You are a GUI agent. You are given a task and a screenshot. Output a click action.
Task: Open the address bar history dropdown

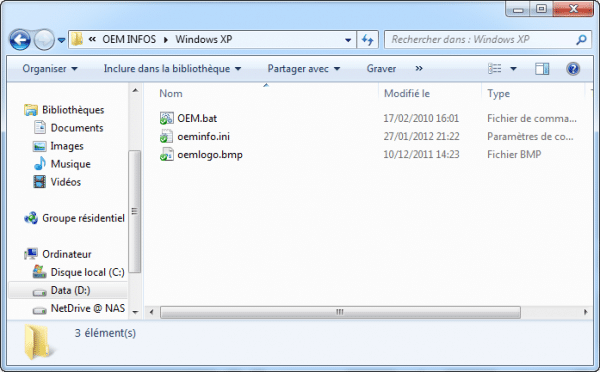[348, 40]
